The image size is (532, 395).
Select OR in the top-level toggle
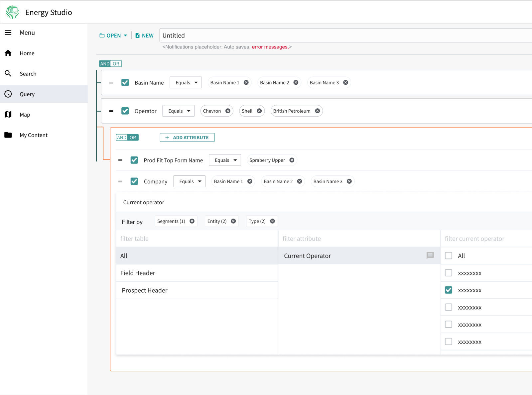click(x=116, y=64)
